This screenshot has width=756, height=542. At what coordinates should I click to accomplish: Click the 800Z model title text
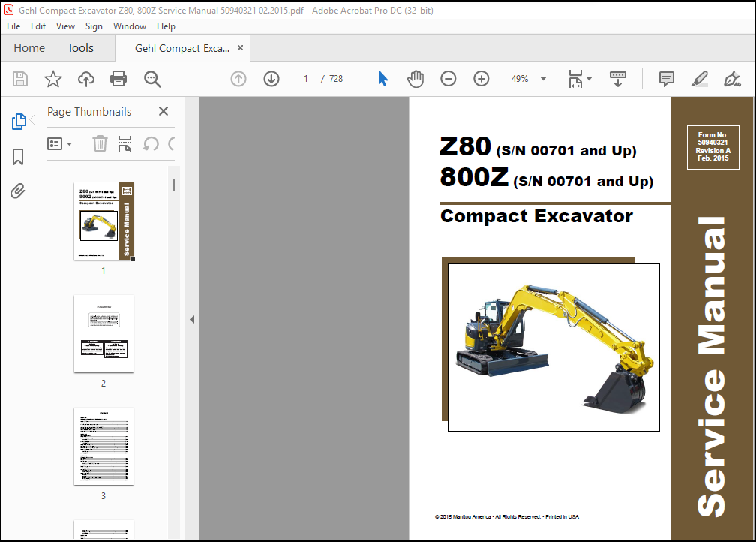[474, 177]
